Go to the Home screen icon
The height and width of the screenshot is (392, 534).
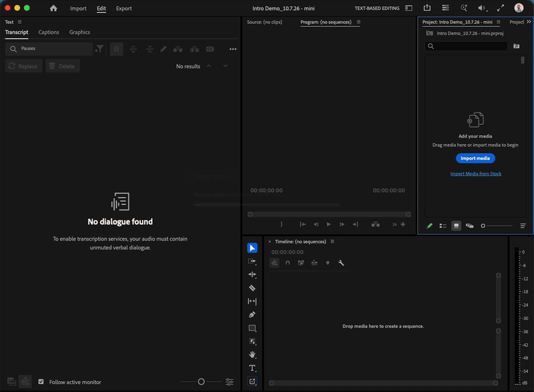tap(53, 8)
